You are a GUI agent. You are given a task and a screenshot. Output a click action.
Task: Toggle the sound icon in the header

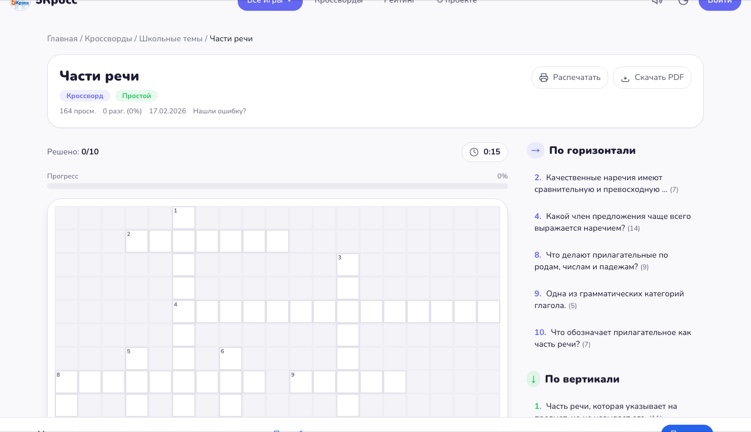click(x=657, y=2)
